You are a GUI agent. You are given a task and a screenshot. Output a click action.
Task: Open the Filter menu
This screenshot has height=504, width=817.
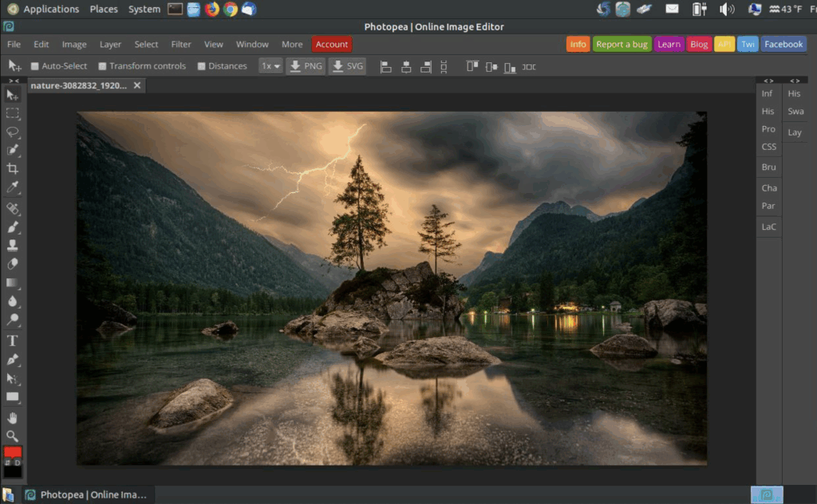[x=181, y=45]
